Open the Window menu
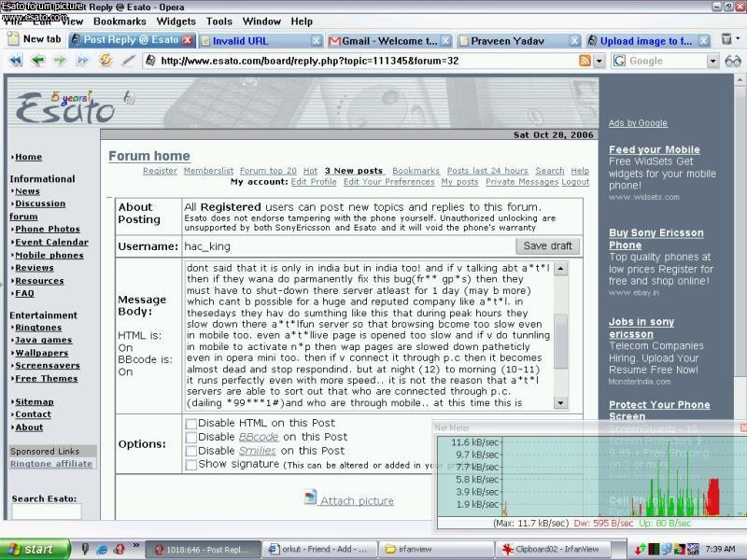This screenshot has width=747, height=560. point(261,21)
